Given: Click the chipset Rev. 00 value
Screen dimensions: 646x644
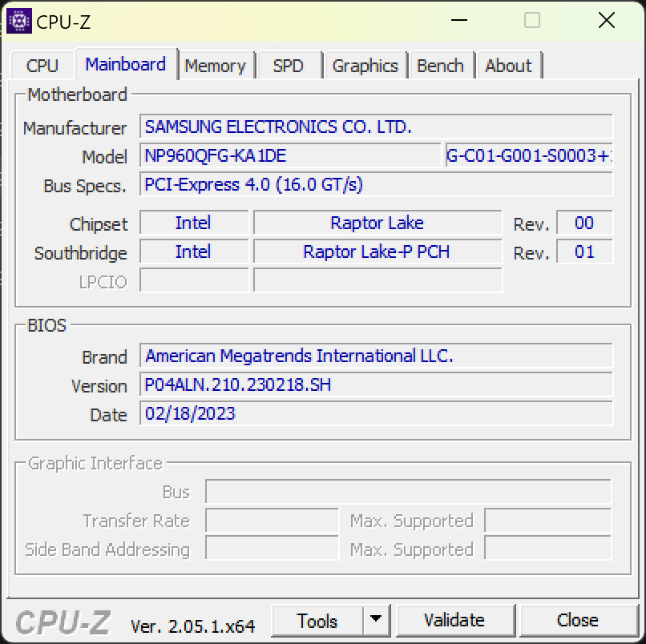Looking at the screenshot, I should pos(584,223).
